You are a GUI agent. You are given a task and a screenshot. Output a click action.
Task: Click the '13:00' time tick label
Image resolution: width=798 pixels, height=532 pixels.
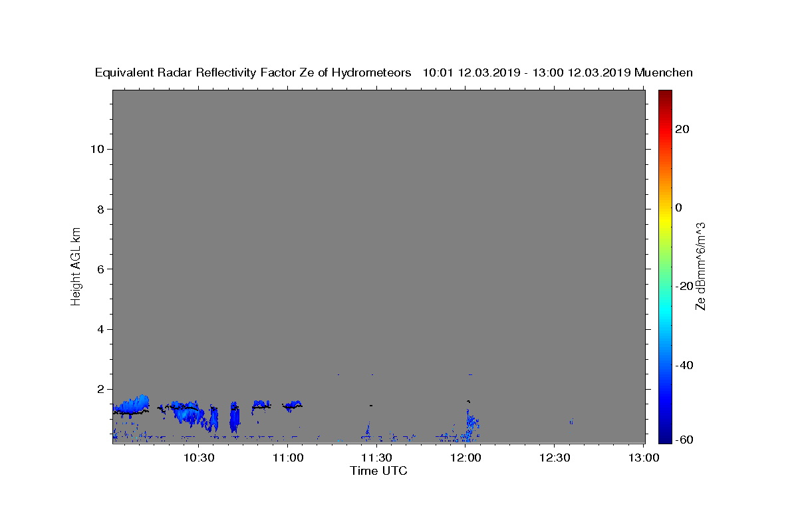[643, 458]
